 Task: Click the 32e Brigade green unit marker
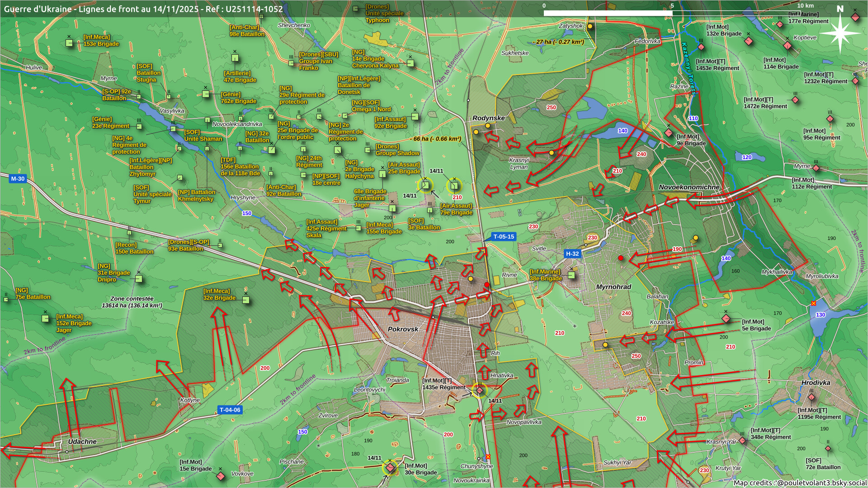[x=246, y=300]
